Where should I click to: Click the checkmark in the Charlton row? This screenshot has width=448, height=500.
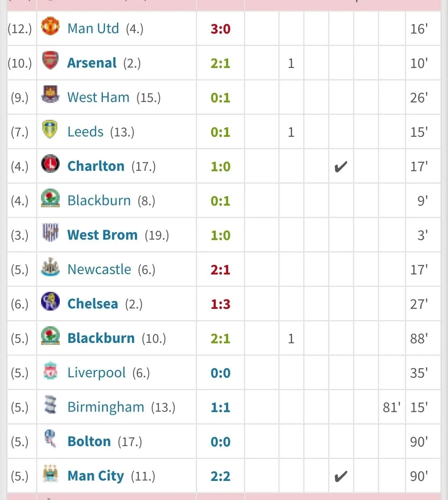341,167
